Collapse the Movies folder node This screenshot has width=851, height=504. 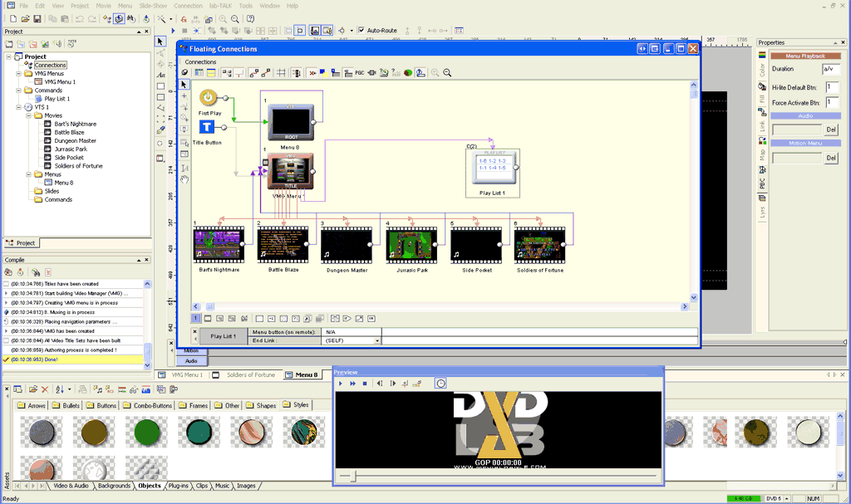pos(29,115)
